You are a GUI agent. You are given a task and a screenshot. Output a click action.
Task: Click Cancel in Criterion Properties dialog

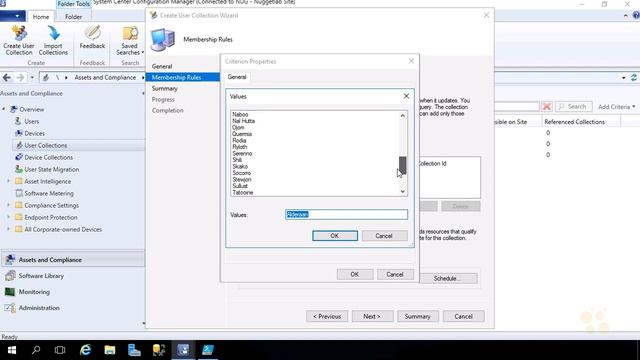pos(395,274)
